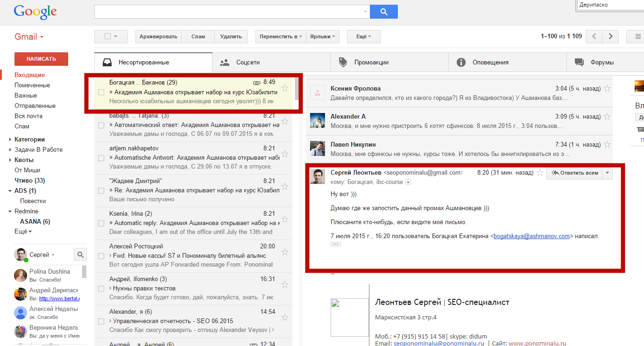
Task: Open the bogatskaya@ashmanov.com link
Action: 531,236
